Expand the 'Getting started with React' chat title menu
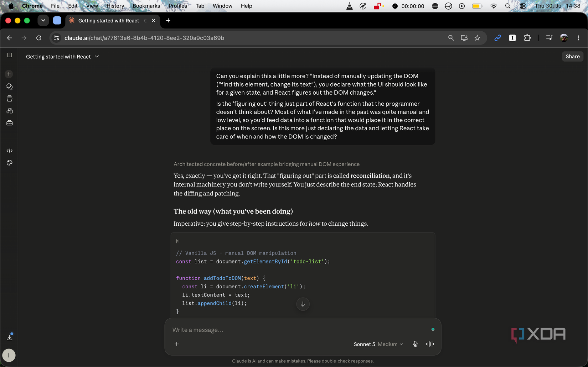The height and width of the screenshot is (367, 588). (62, 57)
